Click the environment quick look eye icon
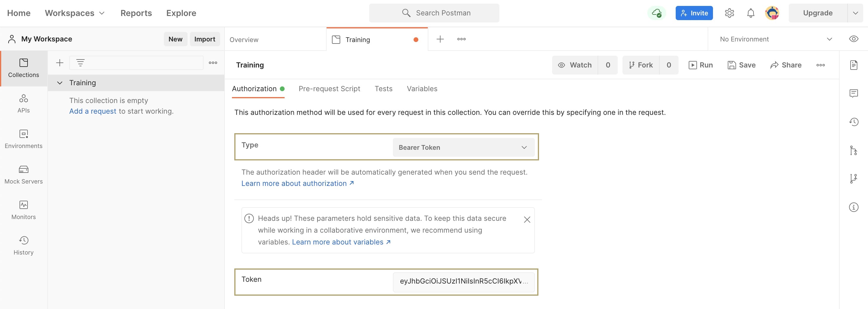Image resolution: width=868 pixels, height=309 pixels. coord(854,39)
